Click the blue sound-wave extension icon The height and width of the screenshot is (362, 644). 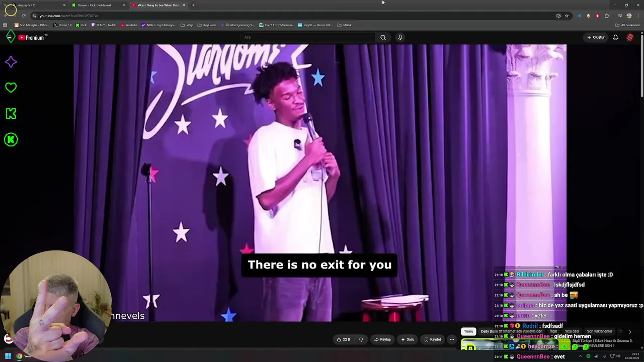(x=579, y=16)
